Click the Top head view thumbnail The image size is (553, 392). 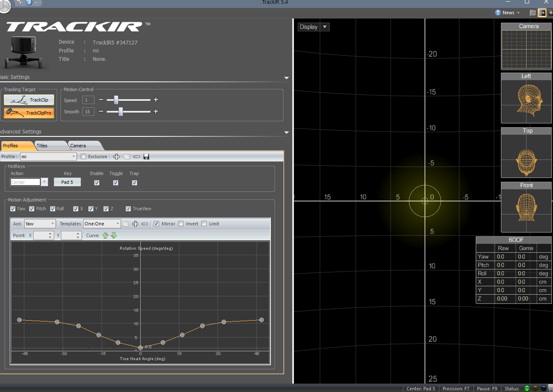[526, 152]
